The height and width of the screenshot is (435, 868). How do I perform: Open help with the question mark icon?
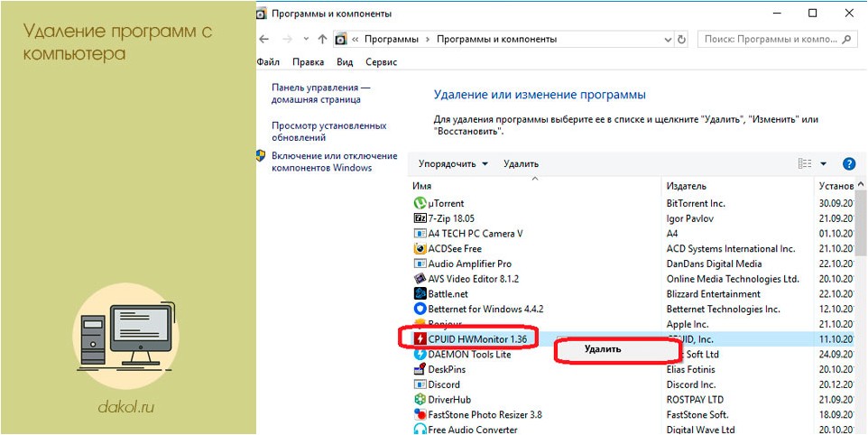coord(849,164)
